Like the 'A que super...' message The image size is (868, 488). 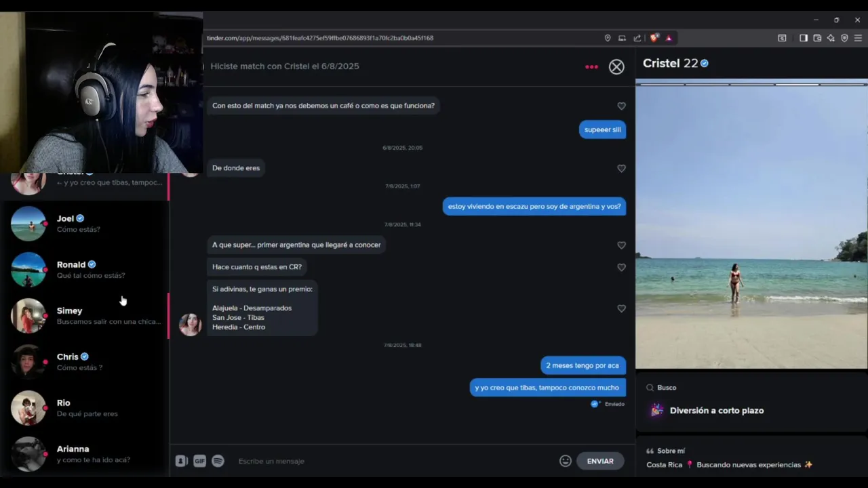[x=621, y=245]
